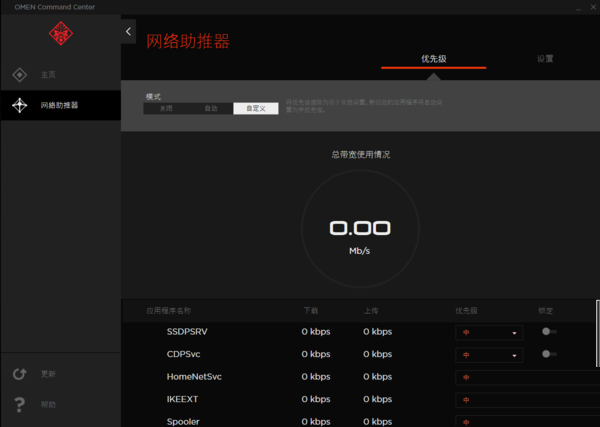Open priority dropdown for SSDPSRV
This screenshot has height=427, width=600.
[x=489, y=333]
